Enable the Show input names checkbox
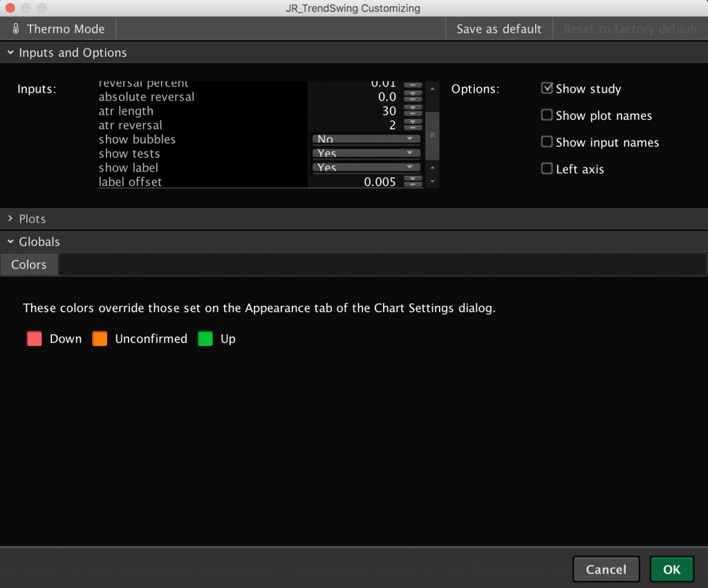 547,143
